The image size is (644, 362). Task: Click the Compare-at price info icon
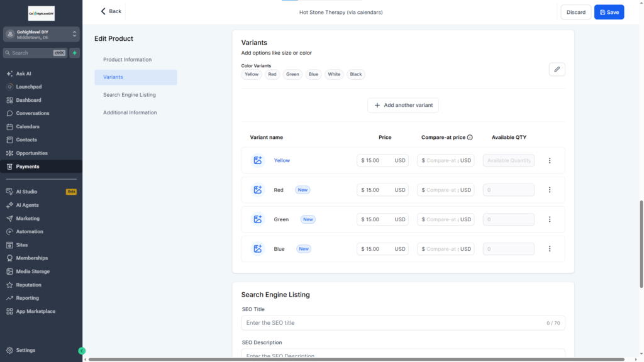pos(470,138)
